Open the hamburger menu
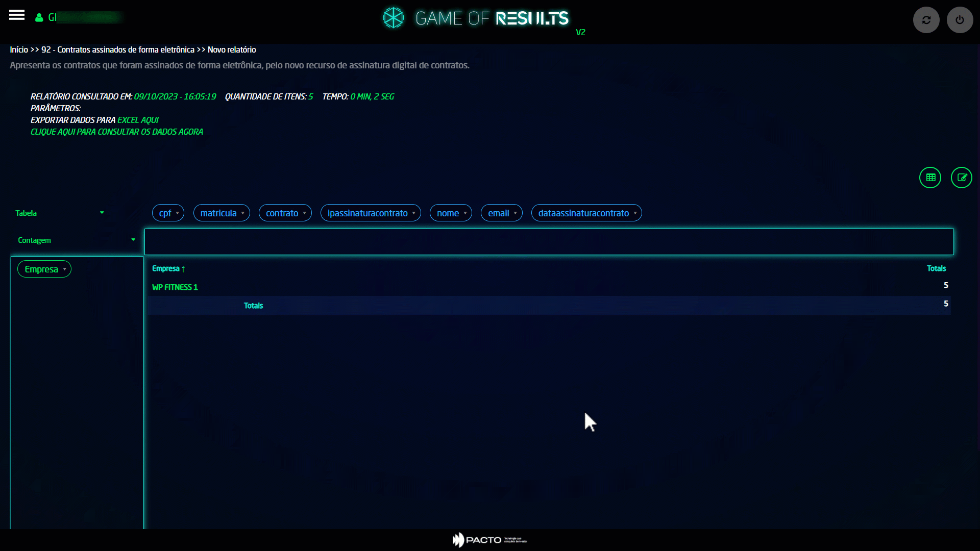The height and width of the screenshot is (551, 980). [x=17, y=15]
